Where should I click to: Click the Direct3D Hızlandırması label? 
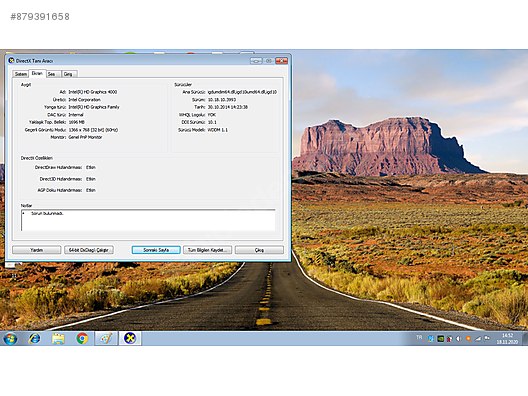(61, 179)
